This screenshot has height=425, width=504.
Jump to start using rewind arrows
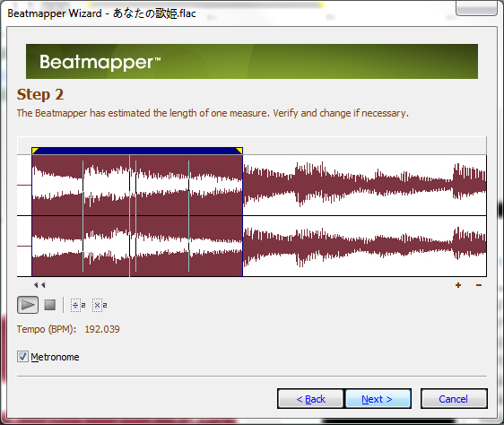coord(39,285)
